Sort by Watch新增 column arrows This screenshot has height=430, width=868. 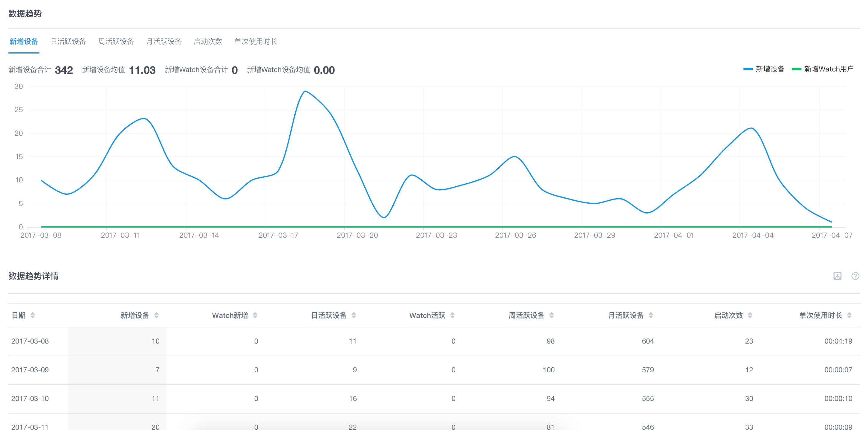point(255,315)
